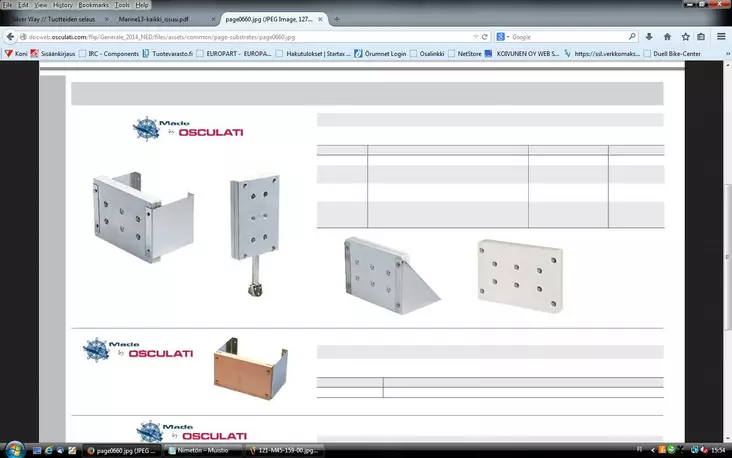This screenshot has height=458, width=732.
Task: Open the Tuotevarasto.fi bookmark
Action: [x=168, y=54]
